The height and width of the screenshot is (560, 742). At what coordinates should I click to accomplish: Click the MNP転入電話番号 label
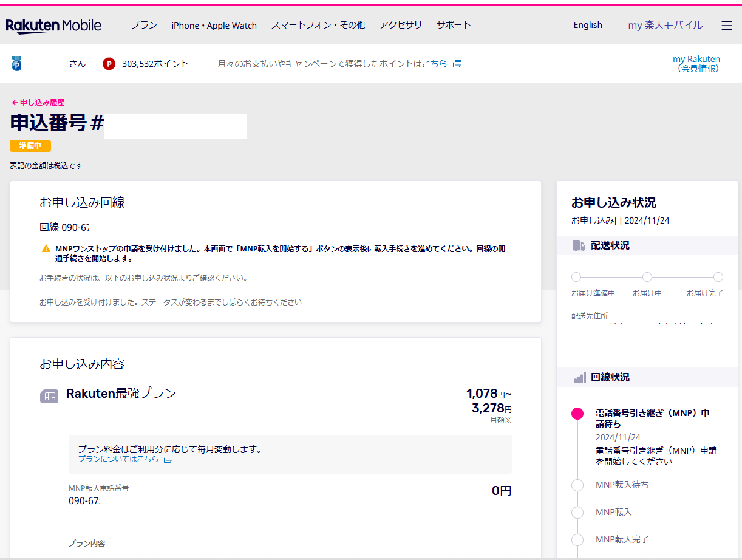(98, 488)
